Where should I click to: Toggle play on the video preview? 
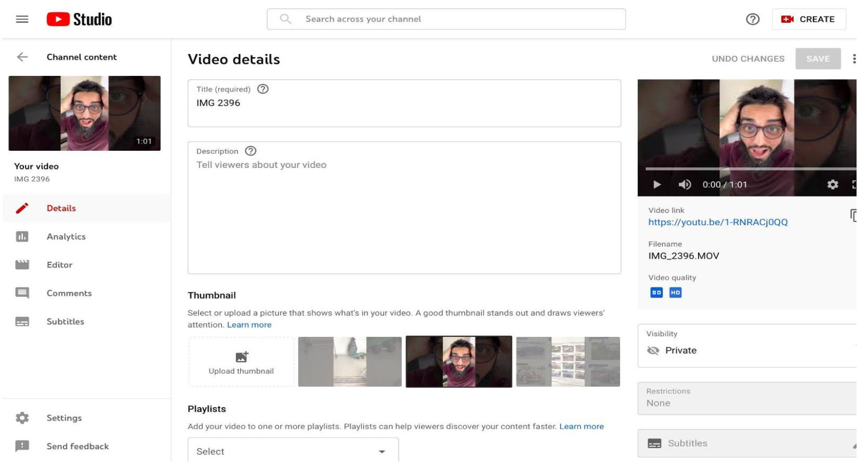pos(657,183)
